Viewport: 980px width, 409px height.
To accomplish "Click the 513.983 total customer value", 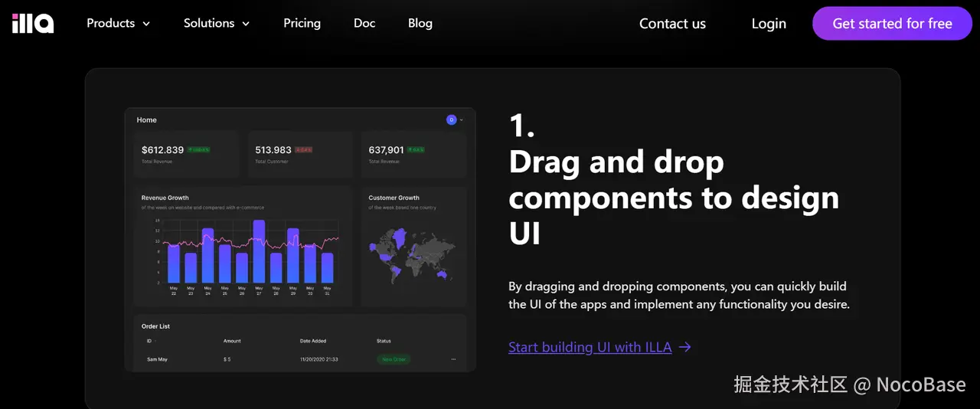I will [273, 150].
